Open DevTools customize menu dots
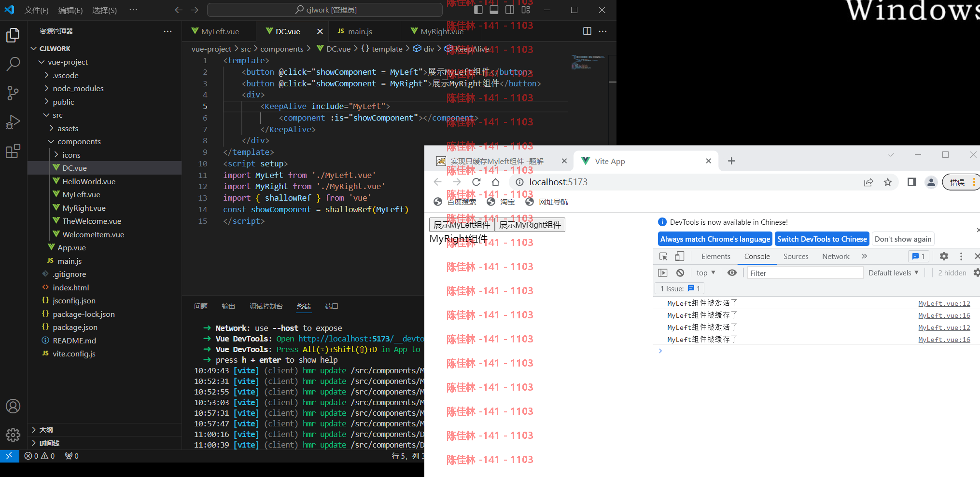The image size is (980, 477). [x=961, y=257]
